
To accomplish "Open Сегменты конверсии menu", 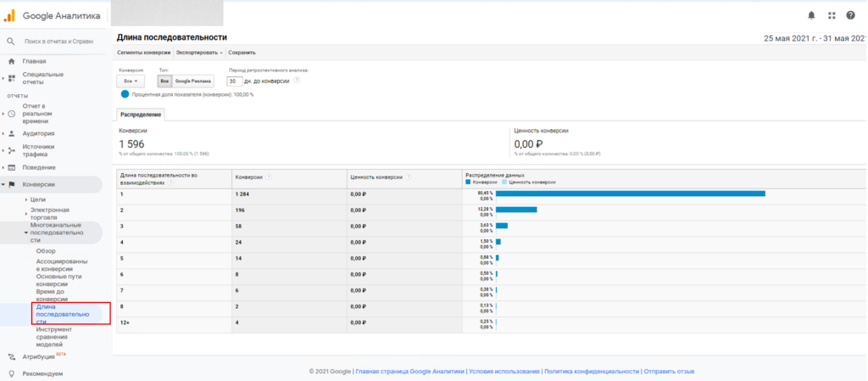I will tap(143, 53).
